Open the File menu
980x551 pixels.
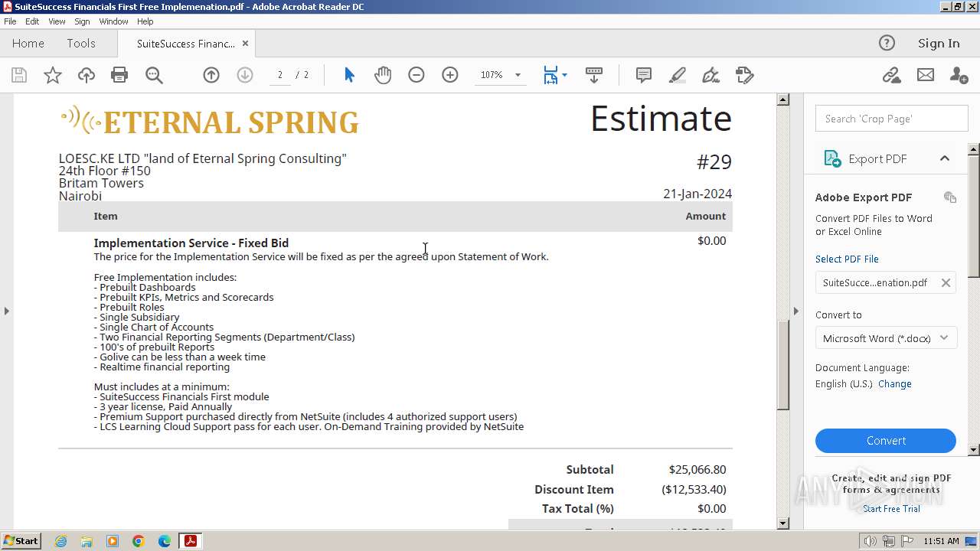click(x=10, y=21)
